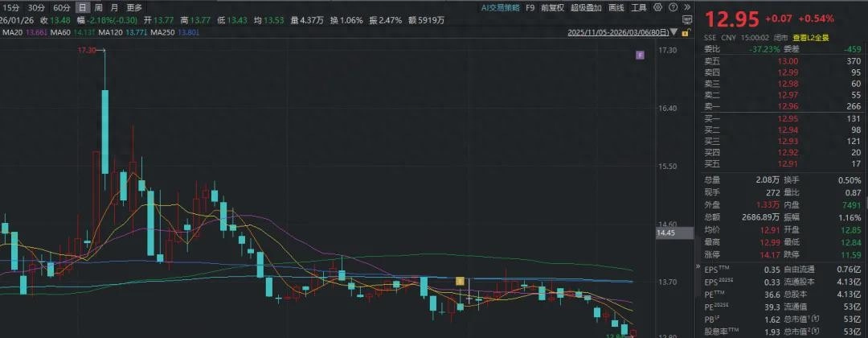Click current price 12.95
This screenshot has width=868, height=338.
pyautogui.click(x=731, y=20)
